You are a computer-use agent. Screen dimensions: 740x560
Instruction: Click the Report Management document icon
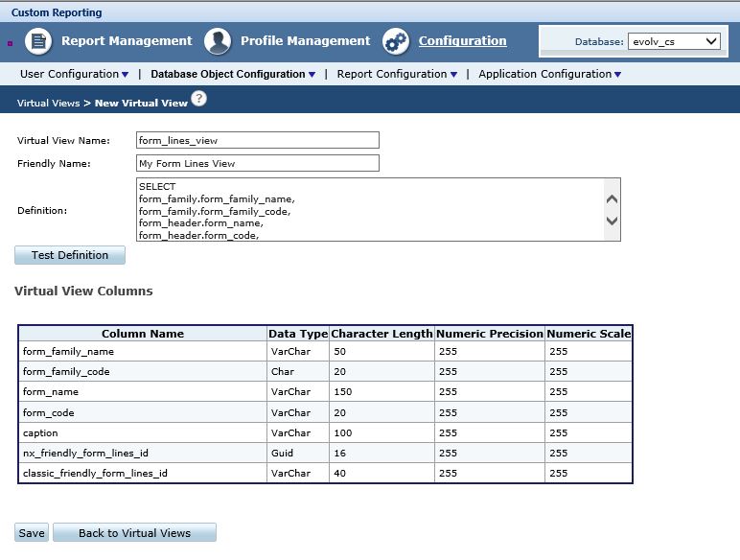coord(38,41)
